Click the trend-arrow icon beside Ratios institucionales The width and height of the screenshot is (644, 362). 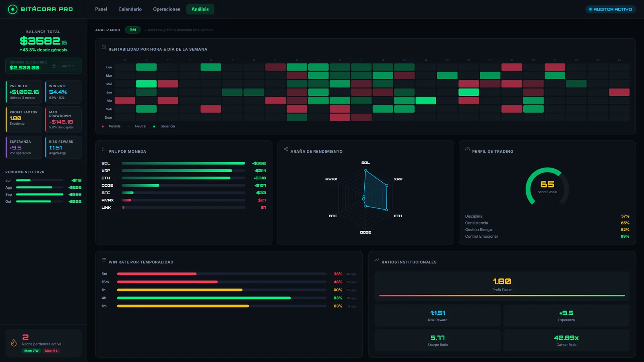point(377,260)
